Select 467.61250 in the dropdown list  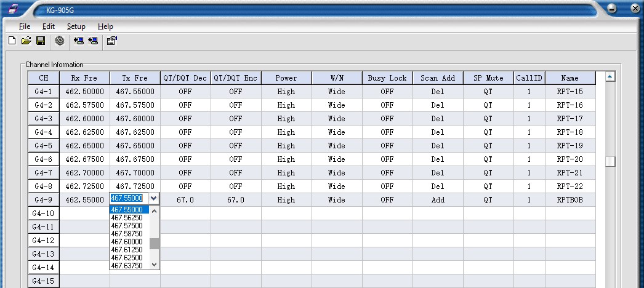click(129, 249)
